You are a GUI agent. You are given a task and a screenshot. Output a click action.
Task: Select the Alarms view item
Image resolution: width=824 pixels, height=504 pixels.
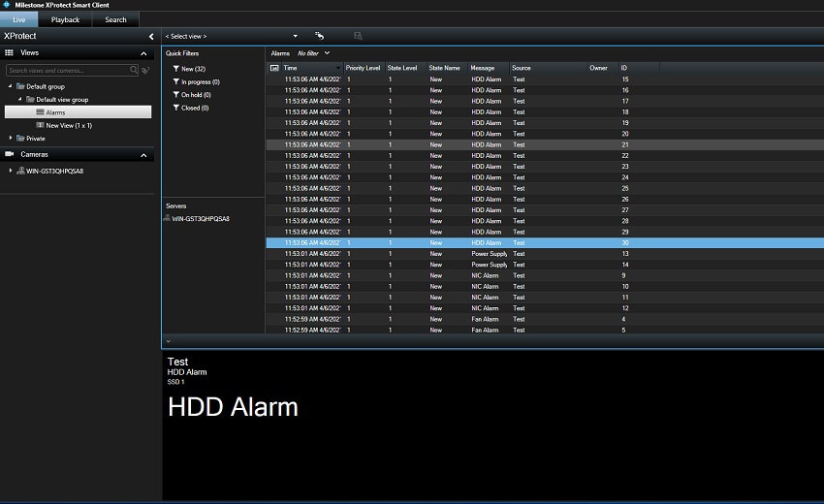point(78,111)
